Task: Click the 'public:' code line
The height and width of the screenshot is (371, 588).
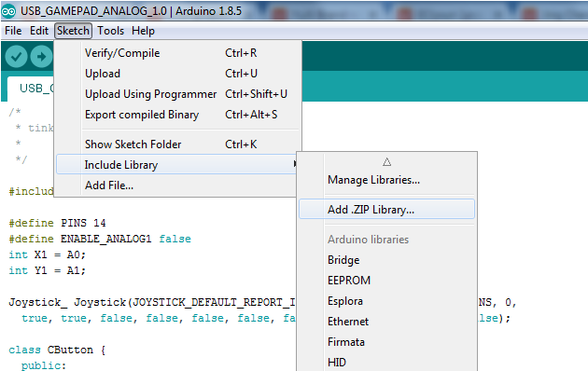Action: pos(44,365)
